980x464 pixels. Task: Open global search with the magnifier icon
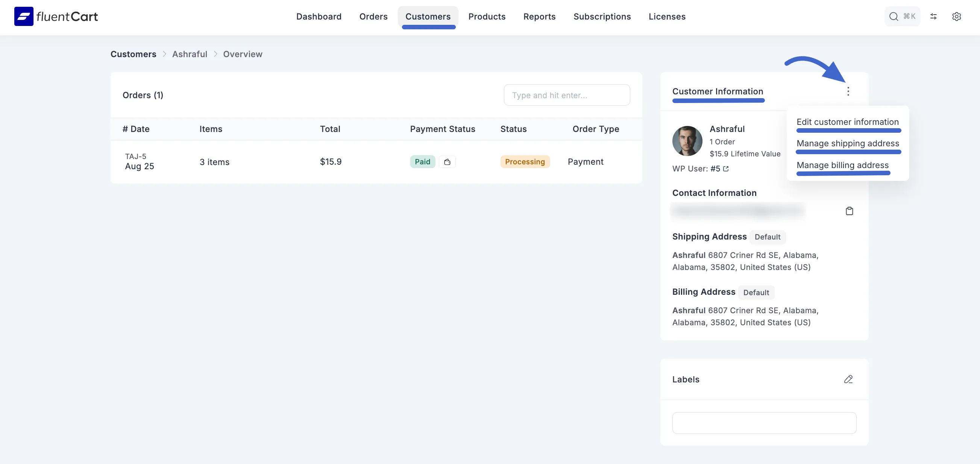coord(893,16)
